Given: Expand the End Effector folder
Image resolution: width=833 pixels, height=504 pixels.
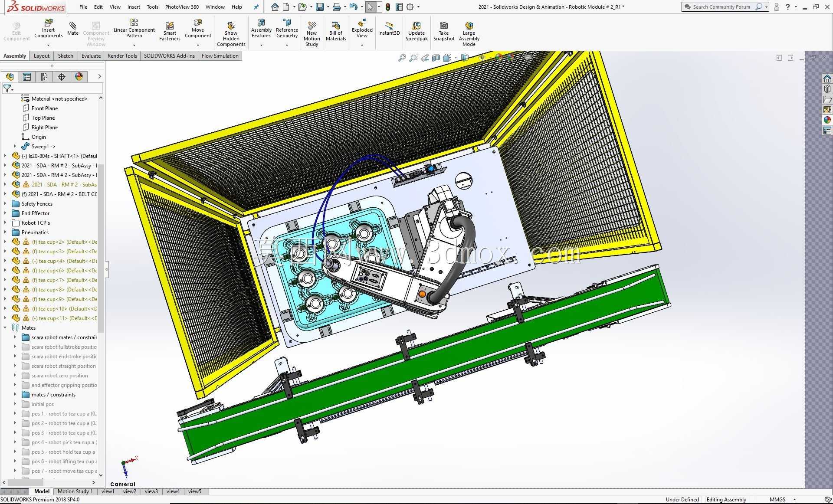Looking at the screenshot, I should click(x=5, y=213).
